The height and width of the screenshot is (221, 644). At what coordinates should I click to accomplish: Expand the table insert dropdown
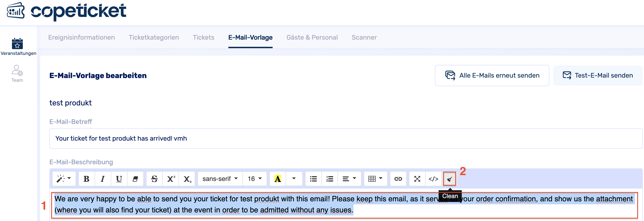pyautogui.click(x=375, y=179)
